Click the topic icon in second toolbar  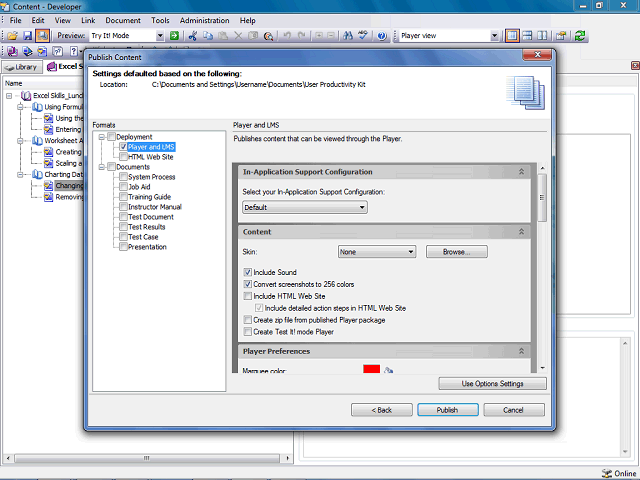[42, 51]
